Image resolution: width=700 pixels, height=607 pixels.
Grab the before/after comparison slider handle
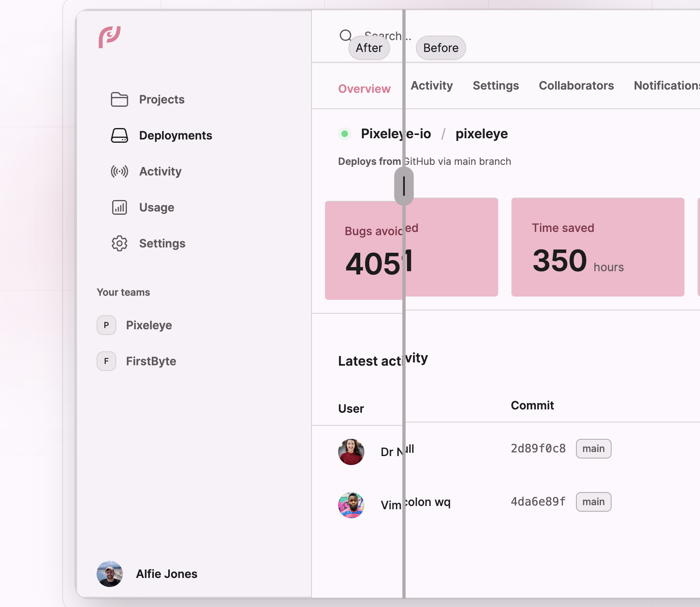404,186
